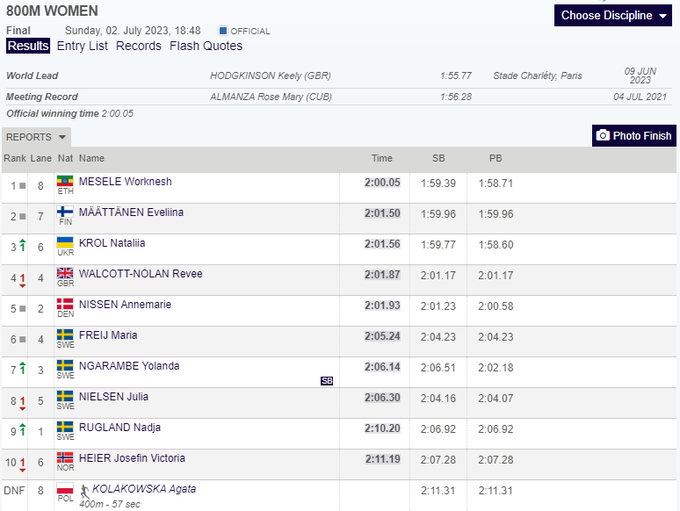Click the Great Britain flag for Walcott-Nolan

click(x=65, y=274)
